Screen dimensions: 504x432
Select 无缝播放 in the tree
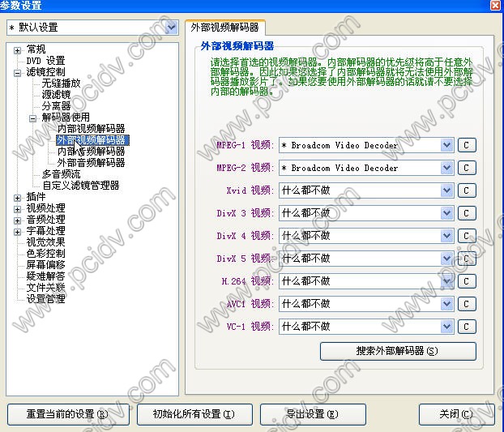click(x=61, y=83)
